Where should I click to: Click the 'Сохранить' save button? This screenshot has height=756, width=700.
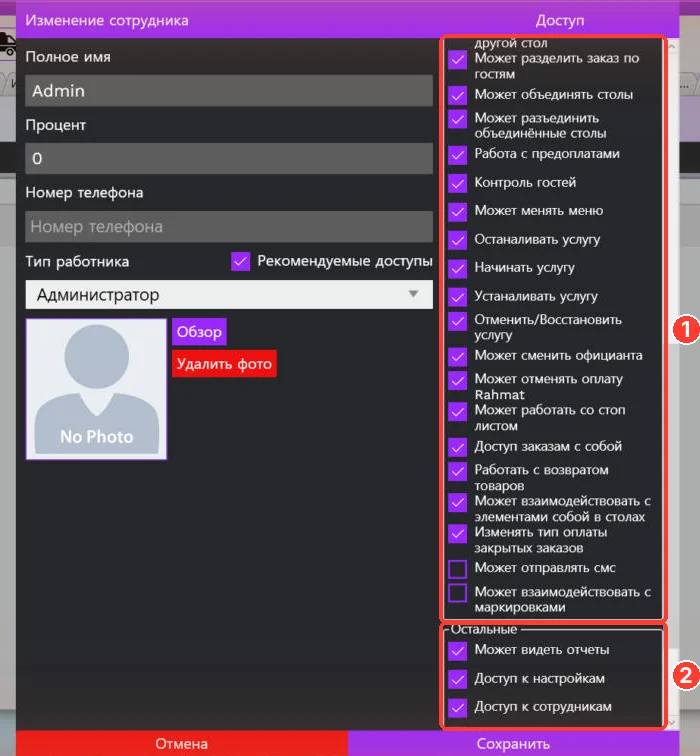pyautogui.click(x=513, y=743)
